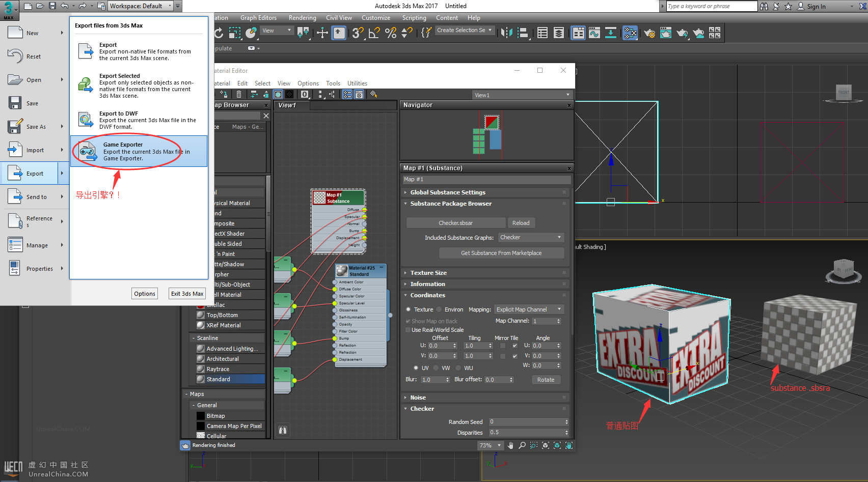Click the Search binoculars in View1
The image size is (868, 482).
coord(283,430)
